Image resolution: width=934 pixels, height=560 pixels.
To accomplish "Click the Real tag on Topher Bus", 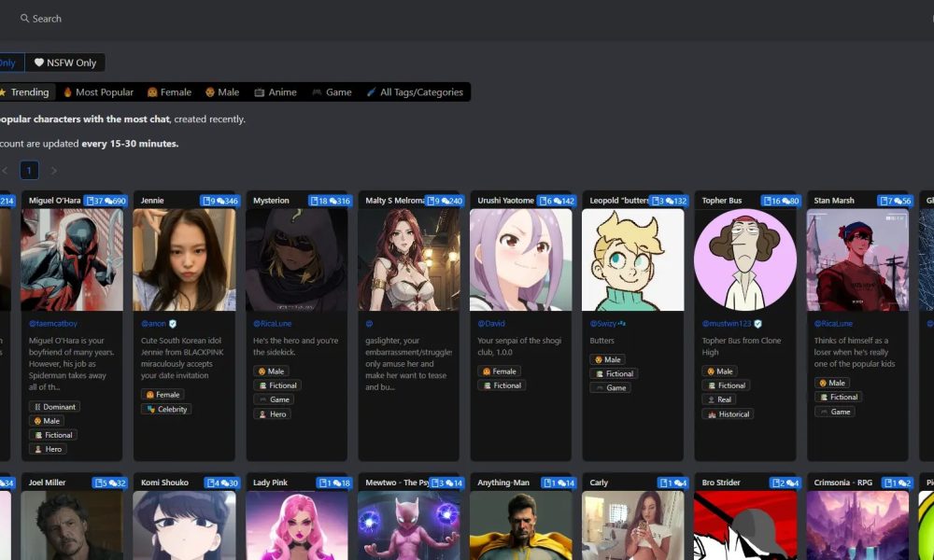I will click(718, 399).
